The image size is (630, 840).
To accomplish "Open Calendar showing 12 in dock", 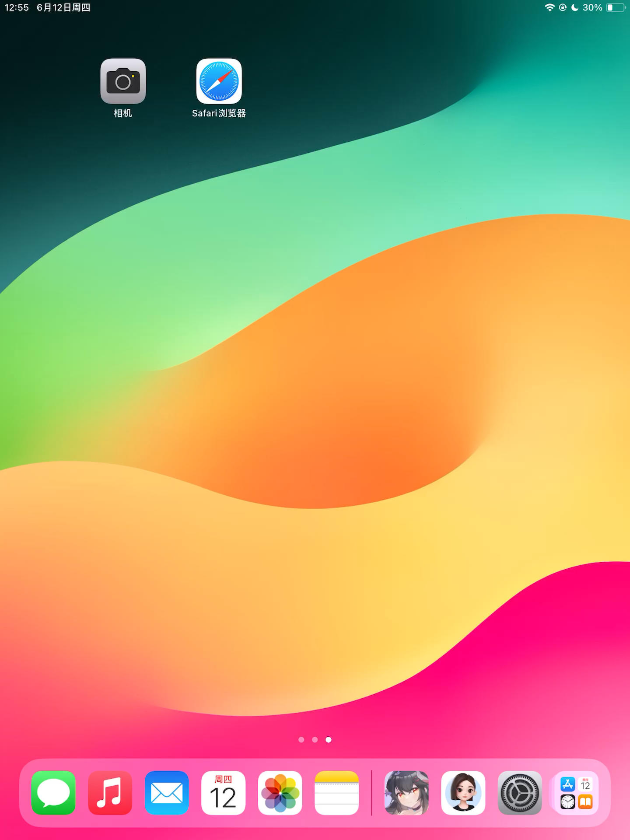I will pos(223,793).
